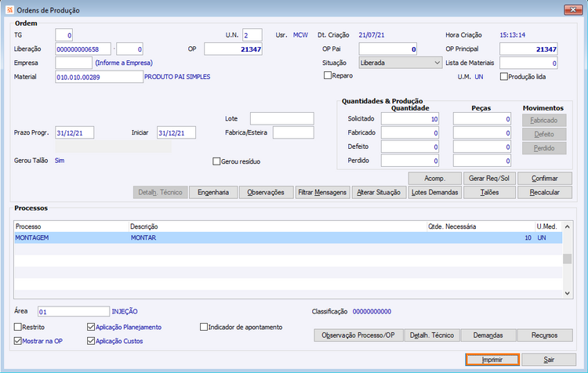The width and height of the screenshot is (588, 373).
Task: Open Observação Processo/OP
Action: point(358,335)
